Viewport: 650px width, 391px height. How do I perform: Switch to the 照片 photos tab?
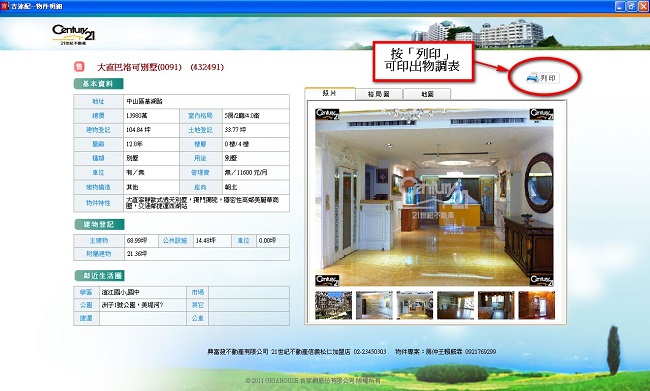[330, 93]
